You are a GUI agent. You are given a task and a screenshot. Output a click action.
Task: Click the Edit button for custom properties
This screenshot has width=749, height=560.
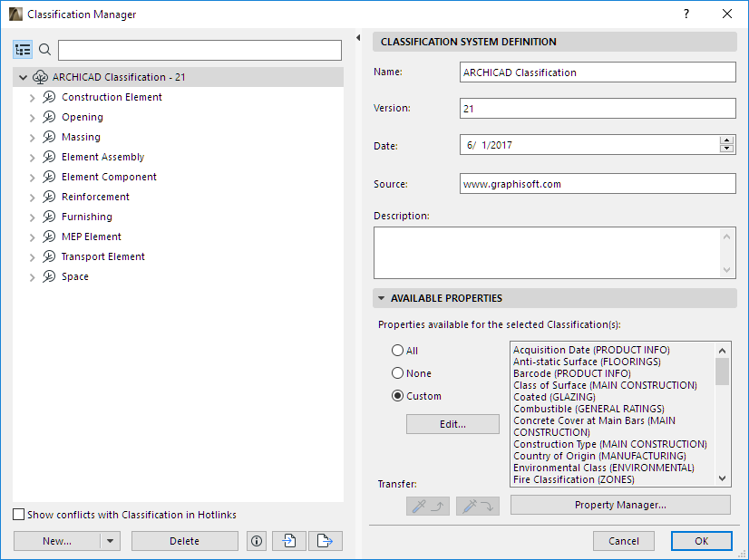(x=452, y=423)
